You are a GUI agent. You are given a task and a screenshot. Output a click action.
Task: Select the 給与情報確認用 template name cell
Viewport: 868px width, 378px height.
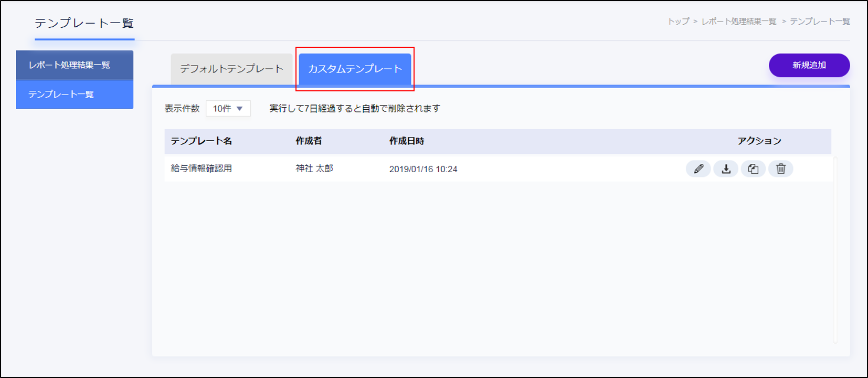point(202,169)
